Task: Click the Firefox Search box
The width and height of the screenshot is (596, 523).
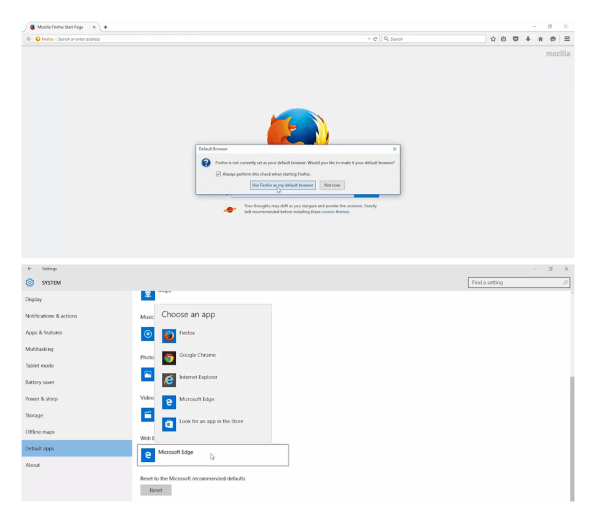Action: pos(434,39)
